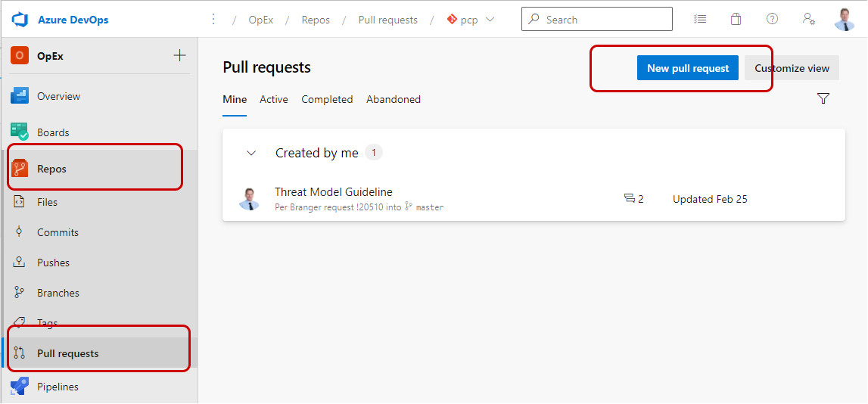Image resolution: width=868 pixels, height=404 pixels.
Task: Open the User settings icon
Action: [x=808, y=19]
